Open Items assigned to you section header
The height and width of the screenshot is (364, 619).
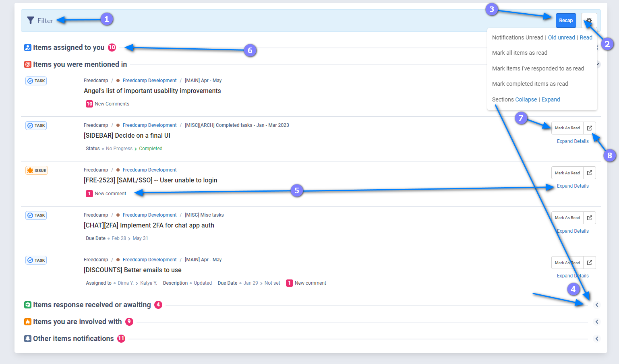68,48
